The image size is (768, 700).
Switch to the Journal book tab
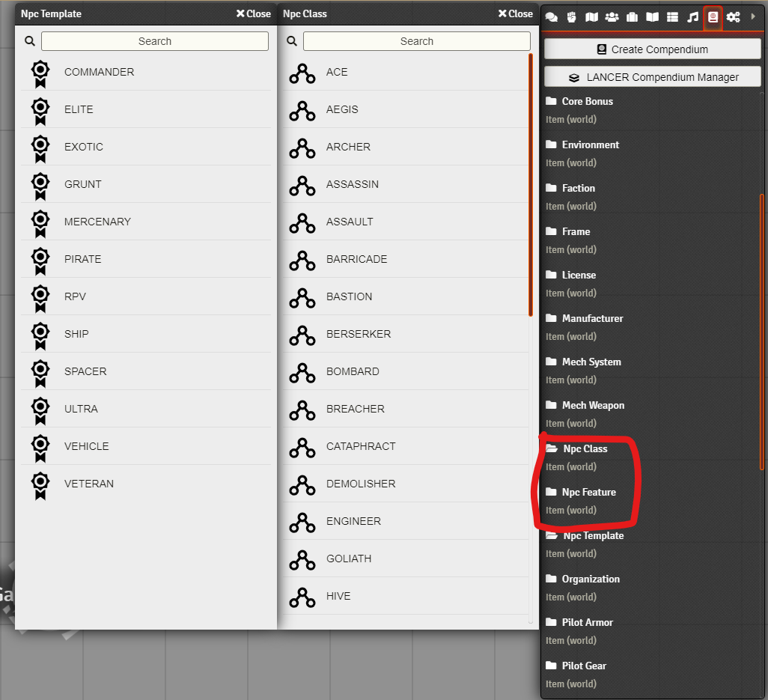(x=653, y=17)
